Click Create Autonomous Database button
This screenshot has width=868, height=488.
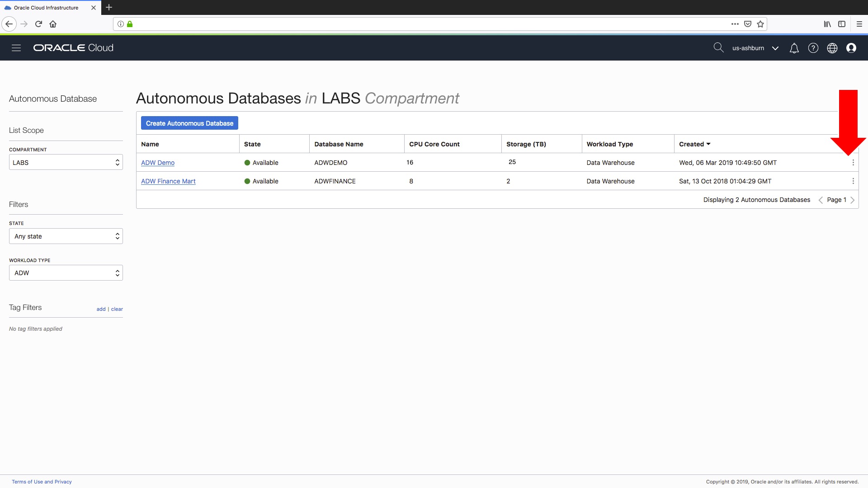point(189,123)
